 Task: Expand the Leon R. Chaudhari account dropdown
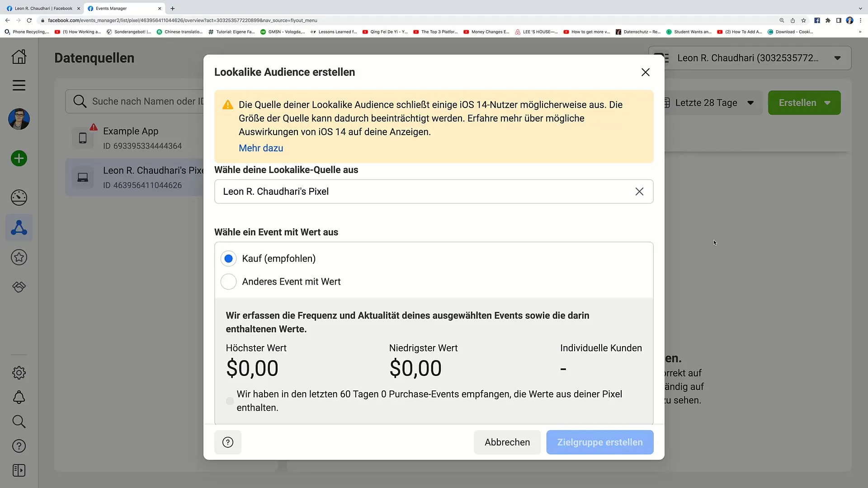[838, 58]
